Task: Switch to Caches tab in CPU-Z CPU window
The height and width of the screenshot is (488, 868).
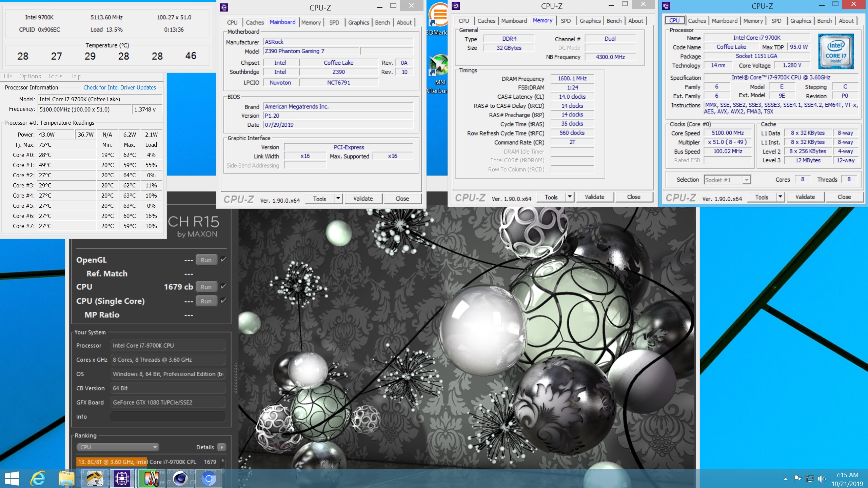Action: pyautogui.click(x=697, y=21)
